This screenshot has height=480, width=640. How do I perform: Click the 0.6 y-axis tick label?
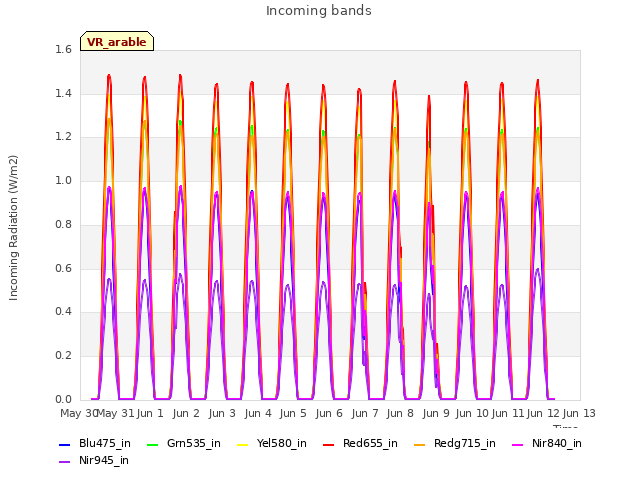[63, 269]
